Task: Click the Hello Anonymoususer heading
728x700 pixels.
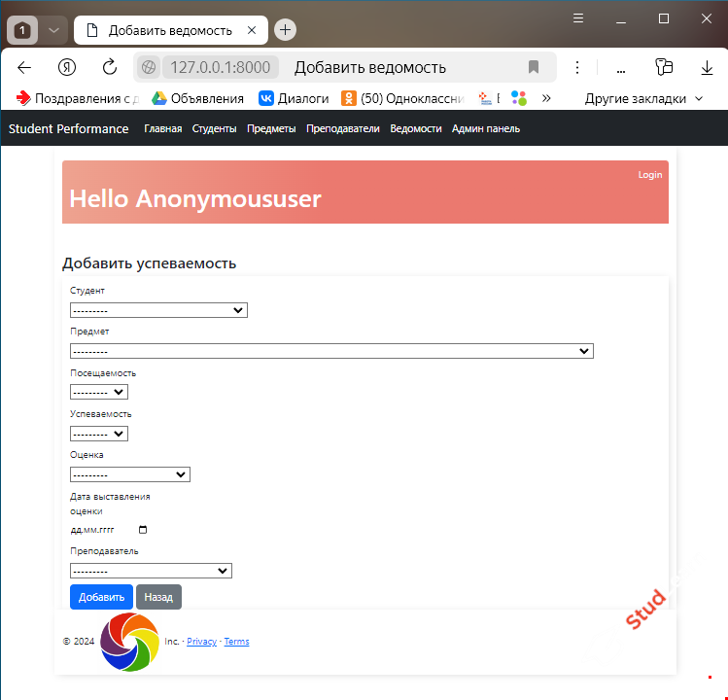Action: coord(195,198)
